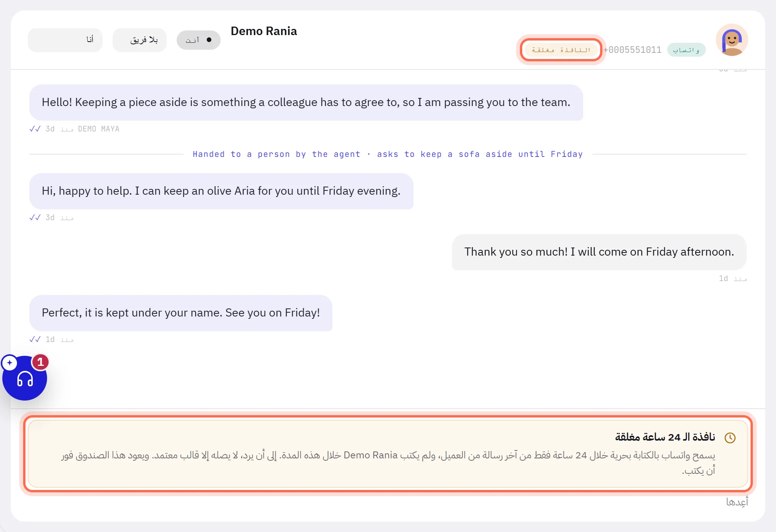Select the phone number +0005551011

click(x=632, y=50)
